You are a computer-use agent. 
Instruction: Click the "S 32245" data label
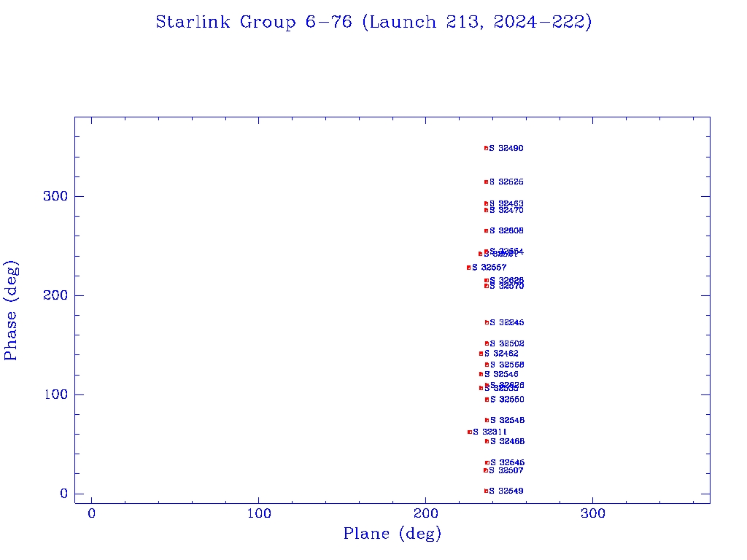[x=507, y=323]
